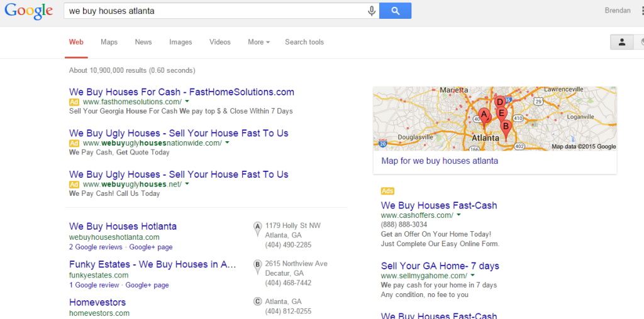This screenshot has width=644, height=319.
Task: Expand arrow next to fasthomesolutions.com URL
Action: point(187,101)
